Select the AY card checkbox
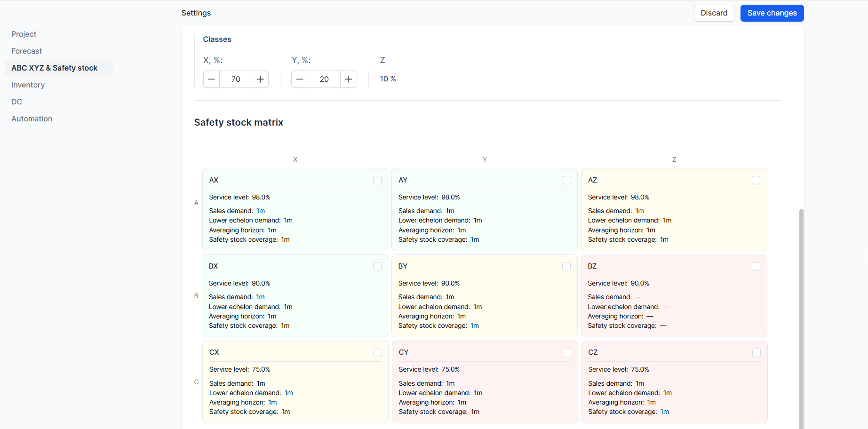Image resolution: width=868 pixels, height=429 pixels. 567,180
